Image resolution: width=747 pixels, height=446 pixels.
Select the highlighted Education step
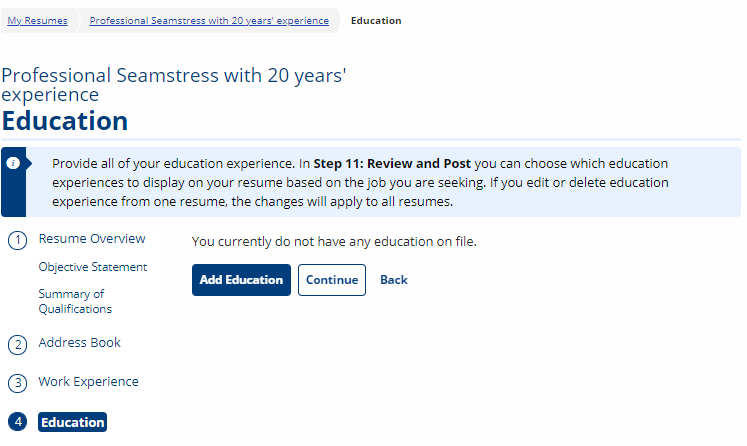[x=72, y=422]
